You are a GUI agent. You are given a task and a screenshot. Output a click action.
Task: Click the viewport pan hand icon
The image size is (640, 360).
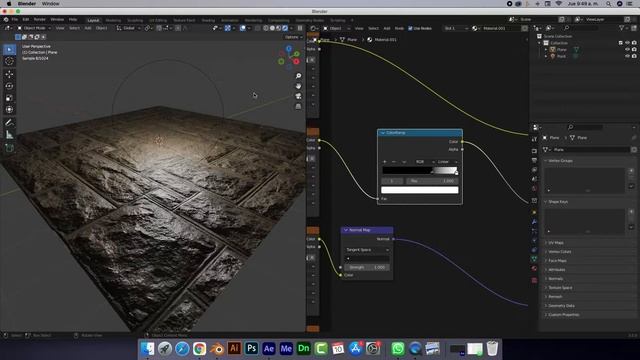(x=298, y=86)
